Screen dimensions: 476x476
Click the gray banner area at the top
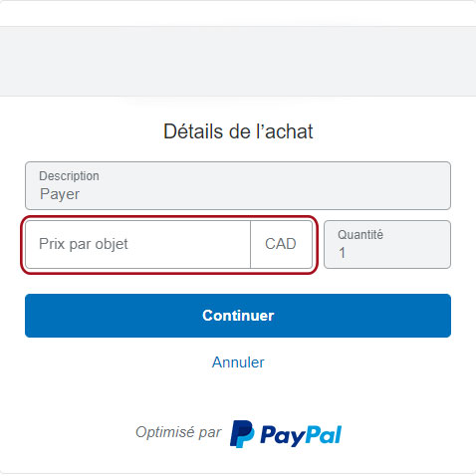coord(238,62)
